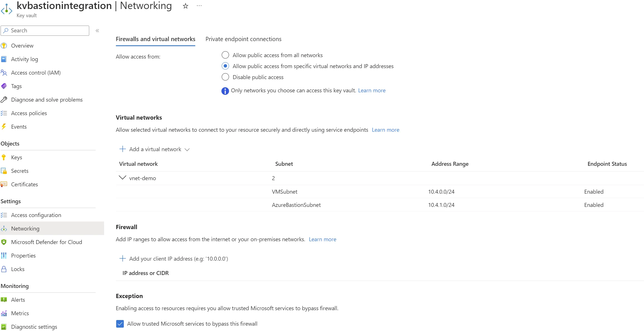Select Allow public access from all networks
The image size is (644, 331).
pos(225,55)
